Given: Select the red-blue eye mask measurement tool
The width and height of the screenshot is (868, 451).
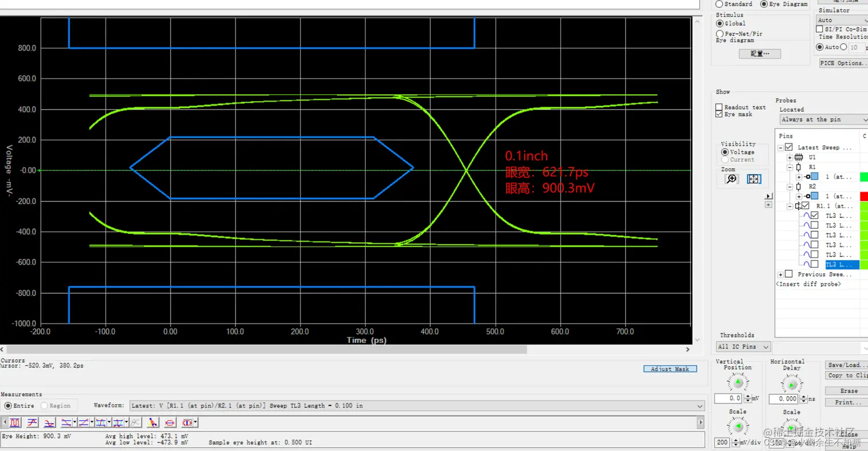Looking at the screenshot, I should point(187,423).
